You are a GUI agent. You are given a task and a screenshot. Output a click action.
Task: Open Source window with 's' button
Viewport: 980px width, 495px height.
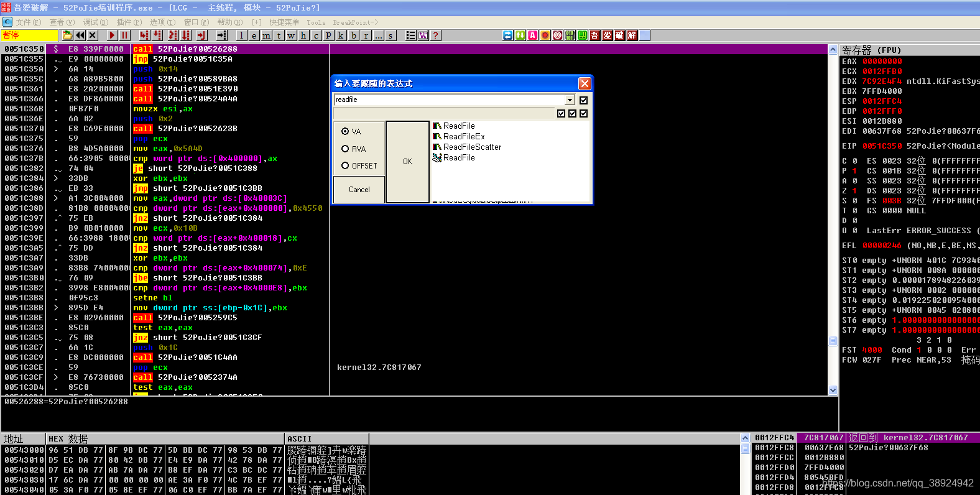tap(391, 35)
